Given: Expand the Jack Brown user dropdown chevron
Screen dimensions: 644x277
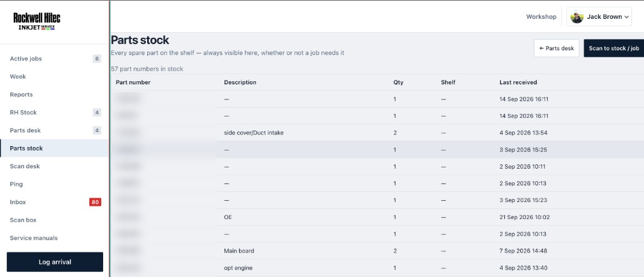Looking at the screenshot, I should coord(626,17).
